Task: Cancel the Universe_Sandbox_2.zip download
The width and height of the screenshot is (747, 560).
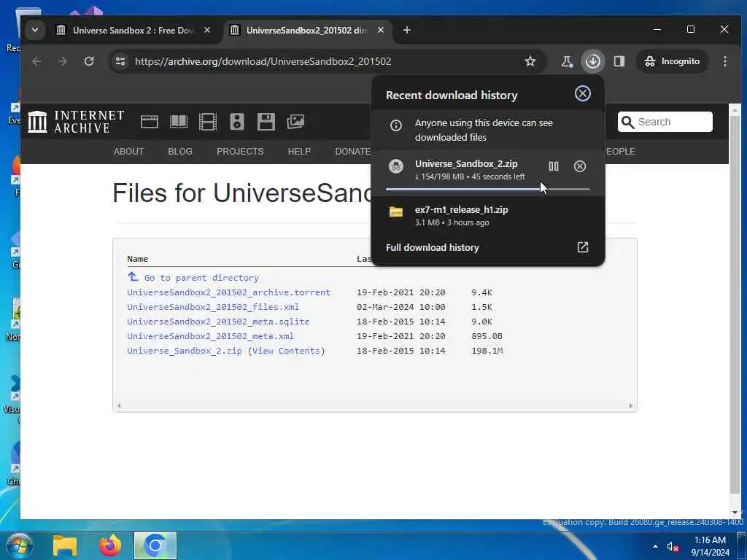Action: 580,166
